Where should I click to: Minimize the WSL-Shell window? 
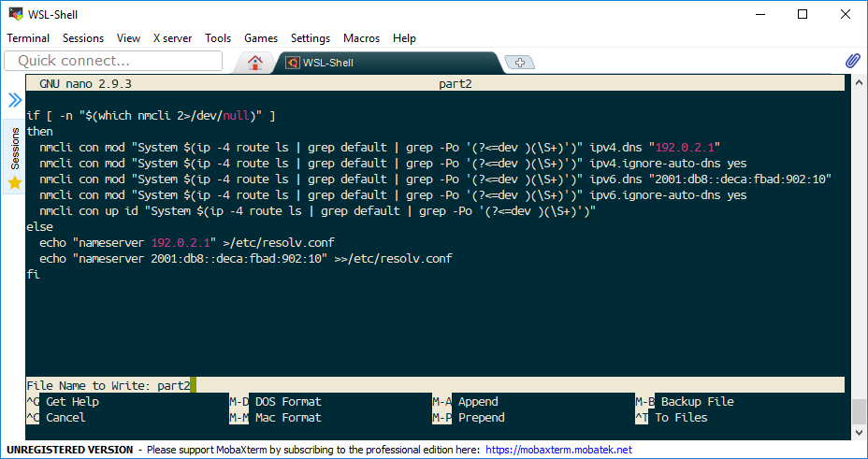point(759,15)
